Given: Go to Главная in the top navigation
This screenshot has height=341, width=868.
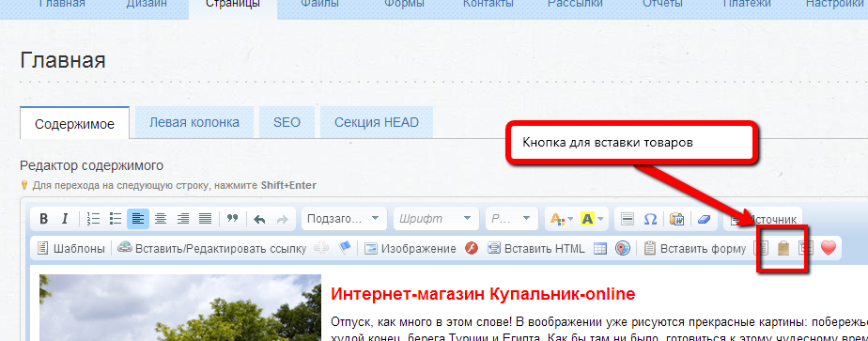Looking at the screenshot, I should coord(62,5).
